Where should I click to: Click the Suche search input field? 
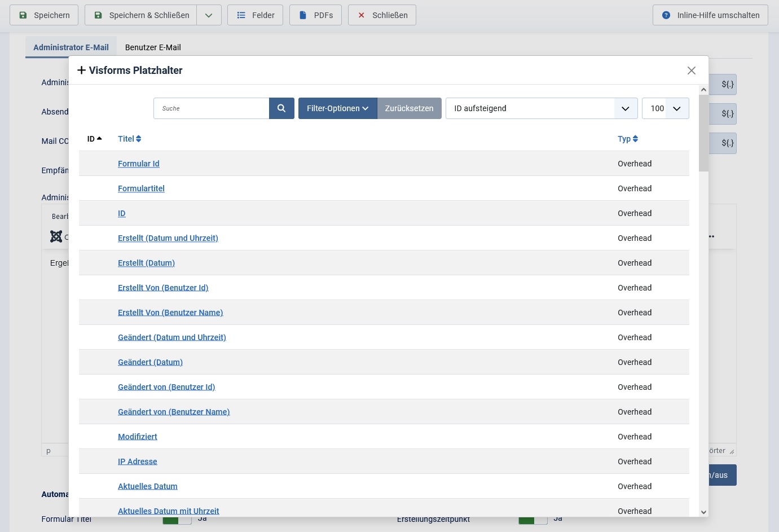(x=211, y=108)
